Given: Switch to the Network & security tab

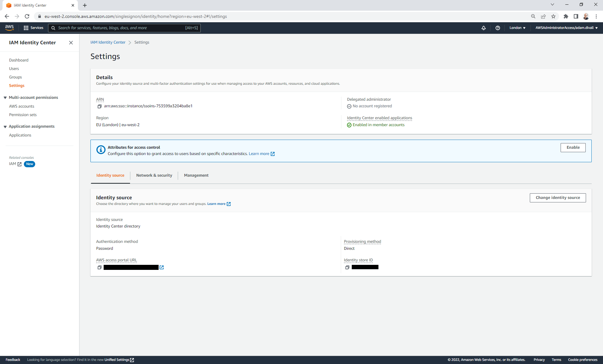Looking at the screenshot, I should click(x=154, y=175).
